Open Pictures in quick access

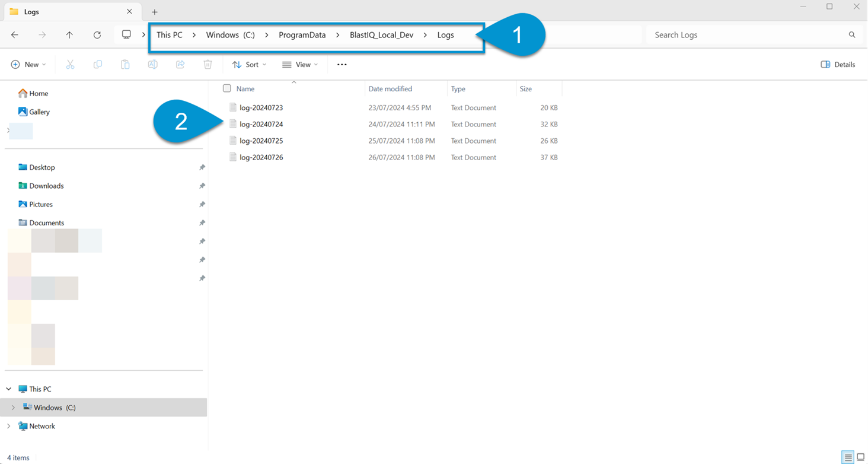(35, 204)
